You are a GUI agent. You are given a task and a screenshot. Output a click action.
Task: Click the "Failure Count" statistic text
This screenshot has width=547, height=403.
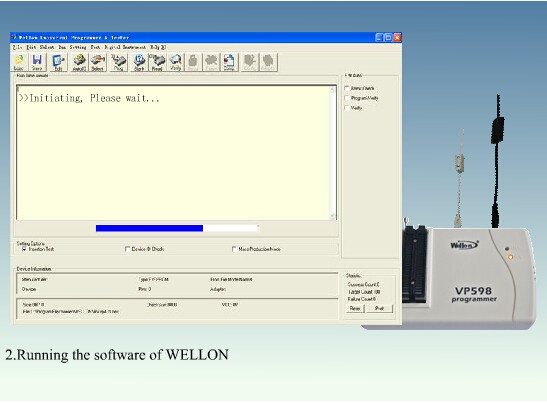point(361,299)
